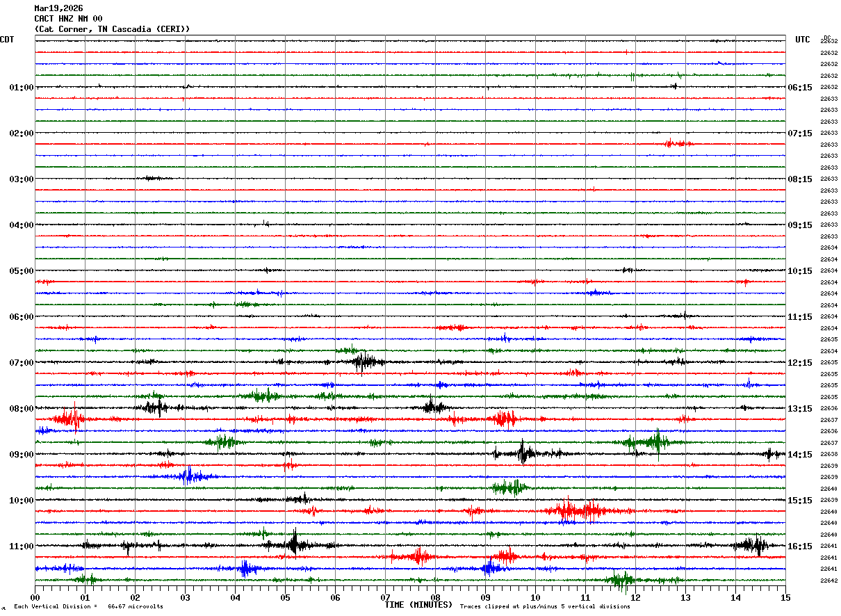Click the 10:15 UTC row label
The width and height of the screenshot is (841, 616).
(x=800, y=271)
